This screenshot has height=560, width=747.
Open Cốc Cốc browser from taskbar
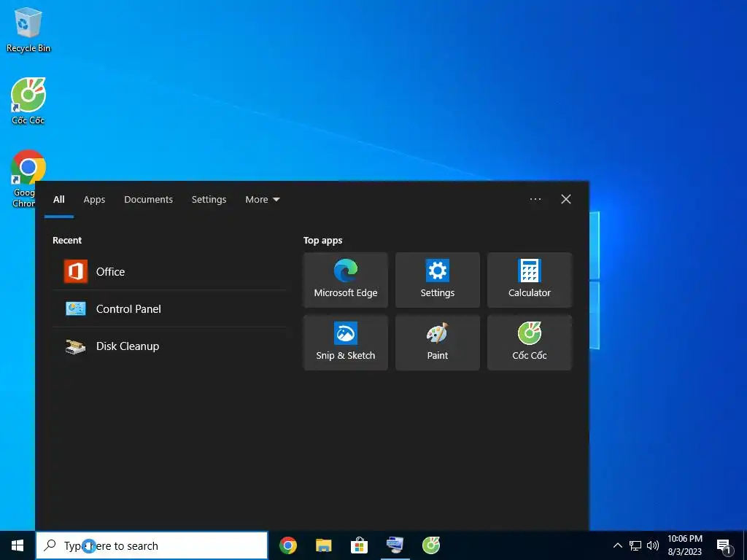(430, 545)
